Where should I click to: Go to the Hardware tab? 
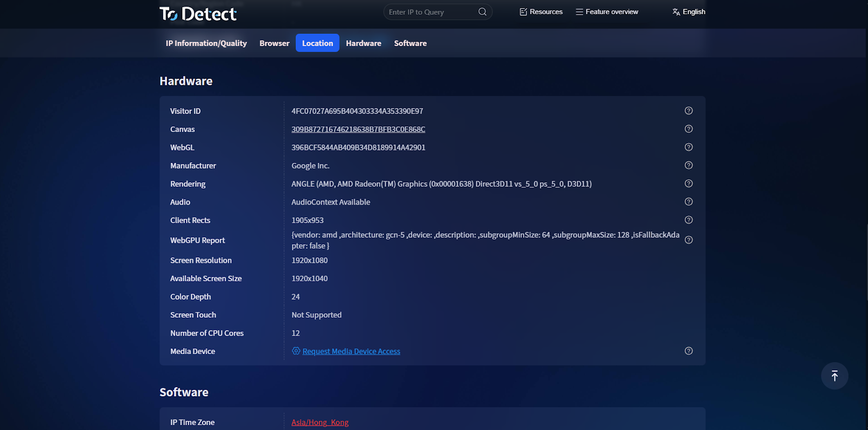tap(363, 43)
